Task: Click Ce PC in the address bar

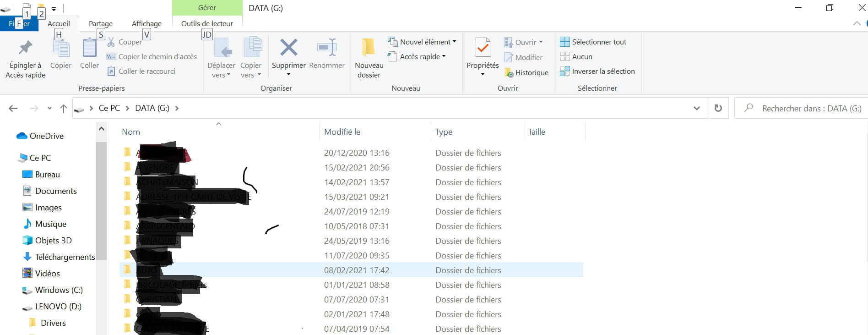Action: pos(109,108)
